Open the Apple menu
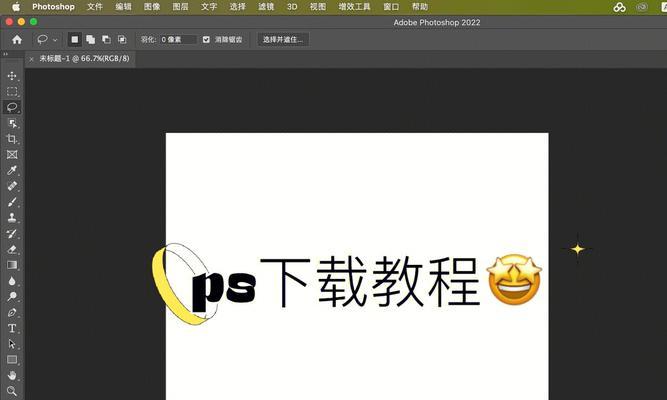667x400 pixels. click(x=16, y=7)
